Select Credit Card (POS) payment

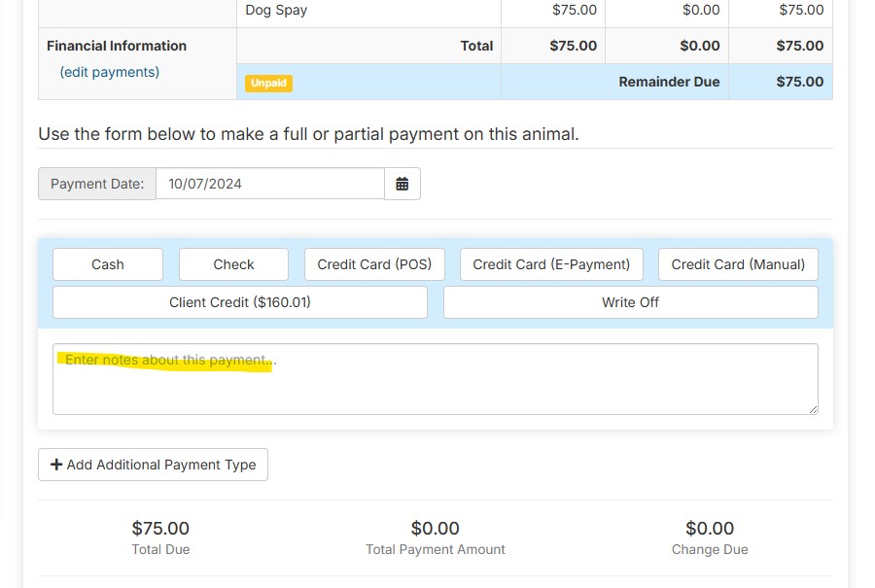click(x=374, y=264)
